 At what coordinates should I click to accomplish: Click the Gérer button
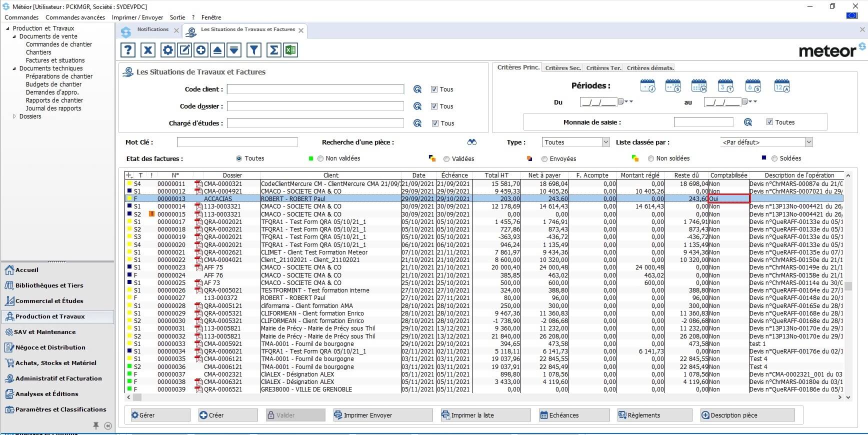pos(160,415)
